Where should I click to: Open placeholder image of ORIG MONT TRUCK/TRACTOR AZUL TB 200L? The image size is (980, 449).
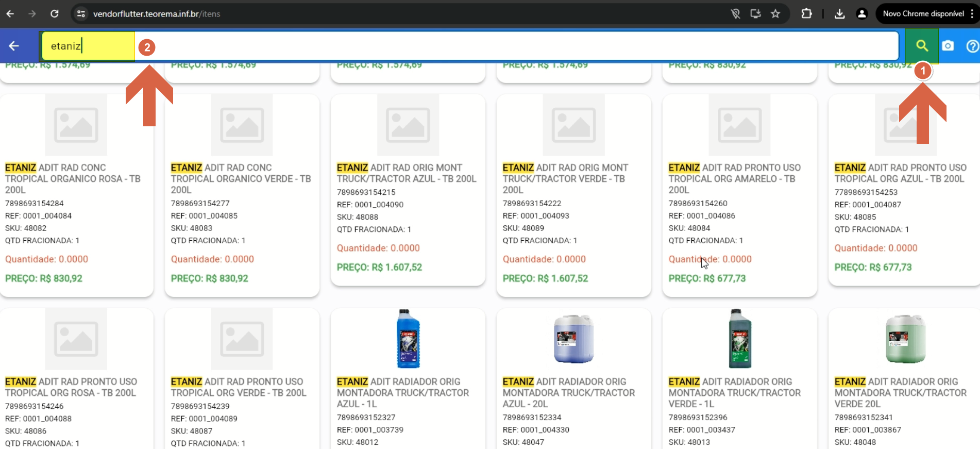click(408, 125)
